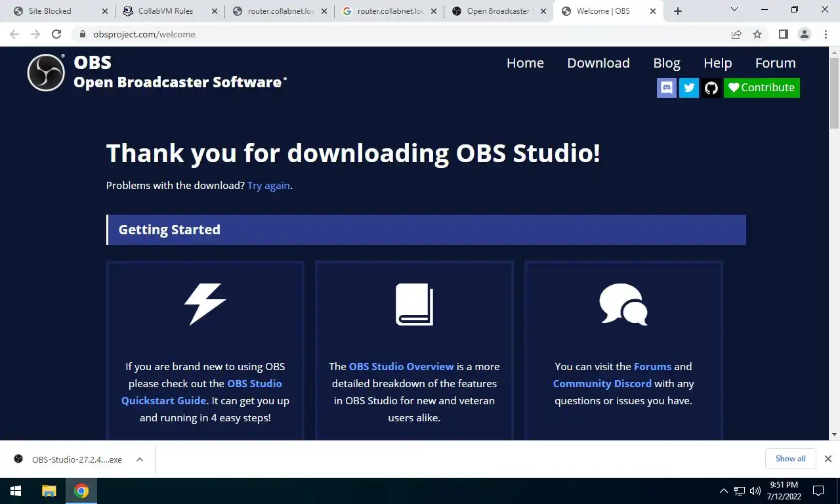Close the Site Blocked tab

(x=106, y=11)
